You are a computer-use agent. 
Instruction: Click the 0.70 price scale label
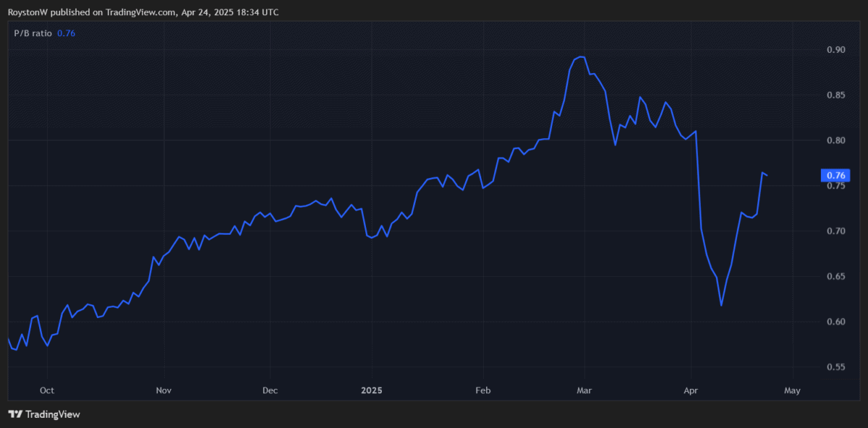tap(835, 231)
